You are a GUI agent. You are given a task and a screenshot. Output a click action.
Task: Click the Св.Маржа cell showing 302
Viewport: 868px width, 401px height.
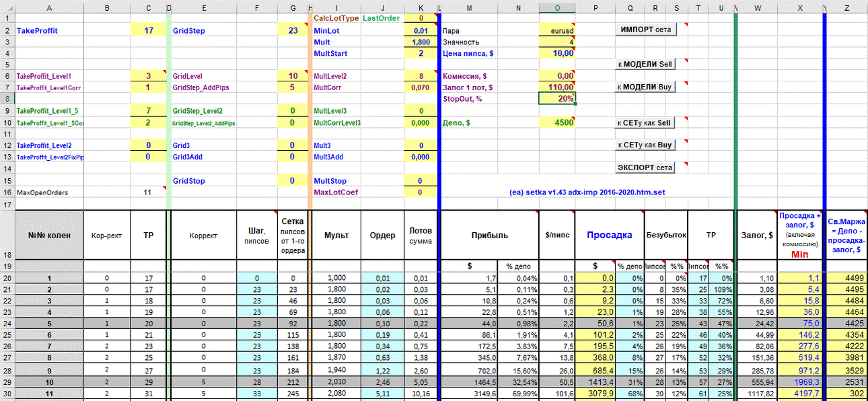(x=846, y=394)
